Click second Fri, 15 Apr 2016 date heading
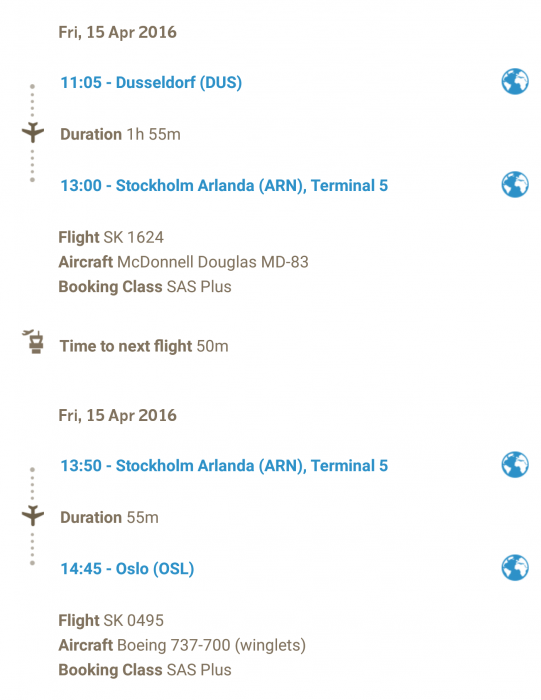 coord(117,416)
